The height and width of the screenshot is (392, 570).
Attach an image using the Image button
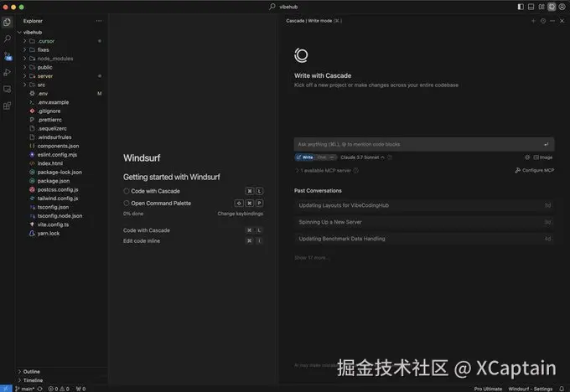(x=542, y=157)
